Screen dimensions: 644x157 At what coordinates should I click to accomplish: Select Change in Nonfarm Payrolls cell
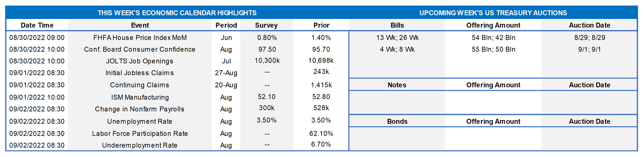(140, 109)
